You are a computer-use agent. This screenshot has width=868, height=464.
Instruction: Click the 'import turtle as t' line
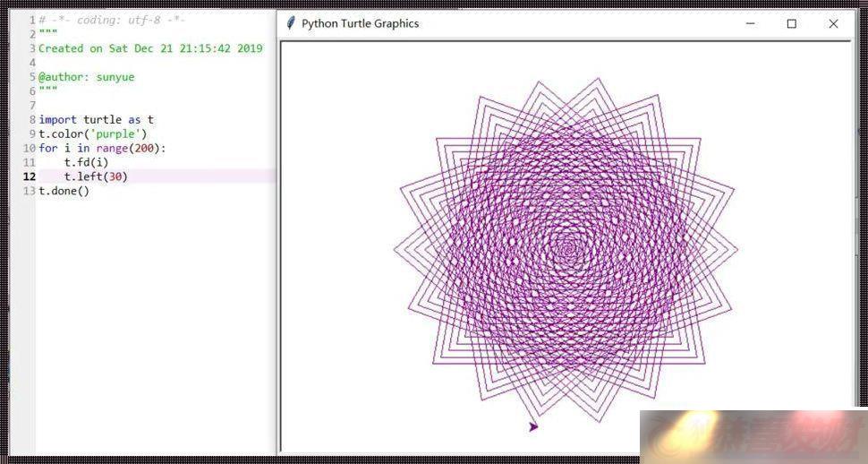click(x=97, y=120)
